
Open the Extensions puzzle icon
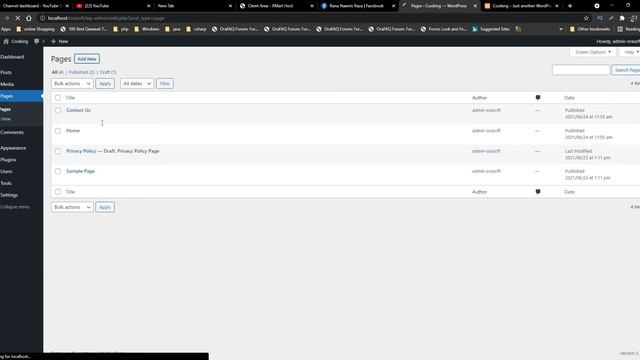(622, 18)
